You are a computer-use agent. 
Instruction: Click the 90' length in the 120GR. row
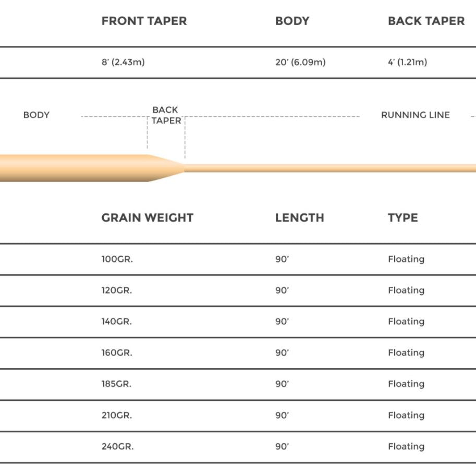(282, 290)
